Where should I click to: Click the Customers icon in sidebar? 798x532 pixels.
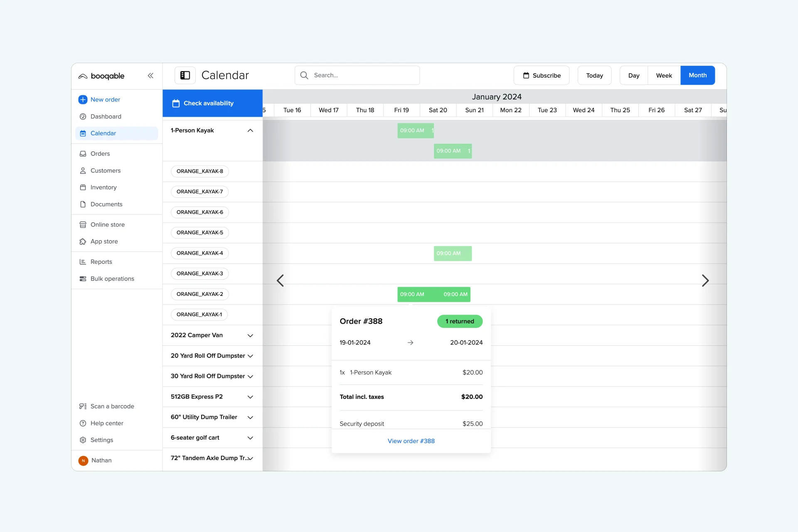pos(83,170)
